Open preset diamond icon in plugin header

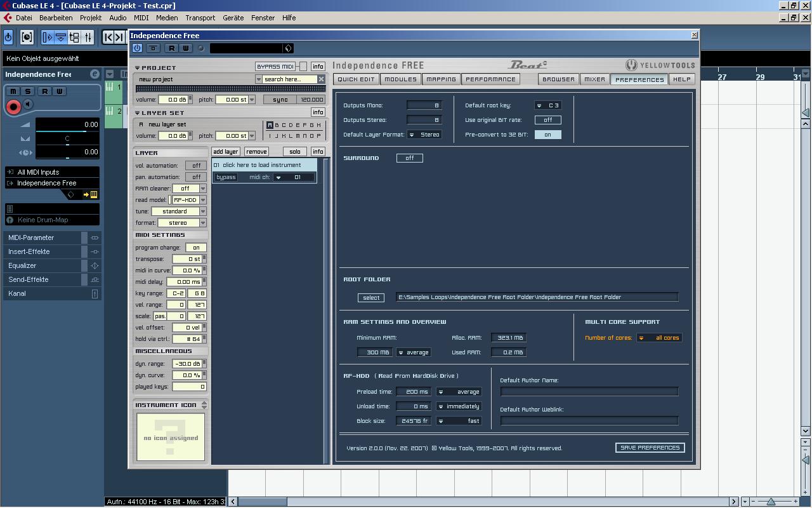[x=288, y=48]
